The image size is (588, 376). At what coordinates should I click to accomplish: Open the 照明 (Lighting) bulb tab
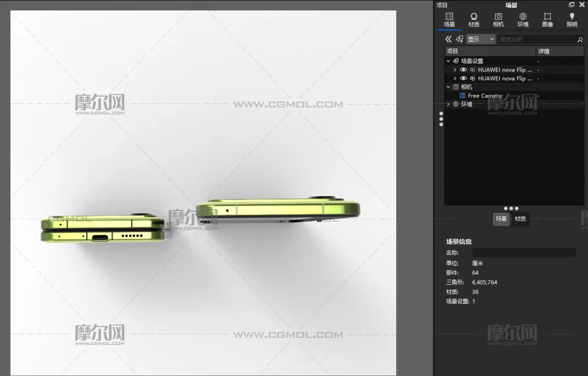[x=571, y=20]
